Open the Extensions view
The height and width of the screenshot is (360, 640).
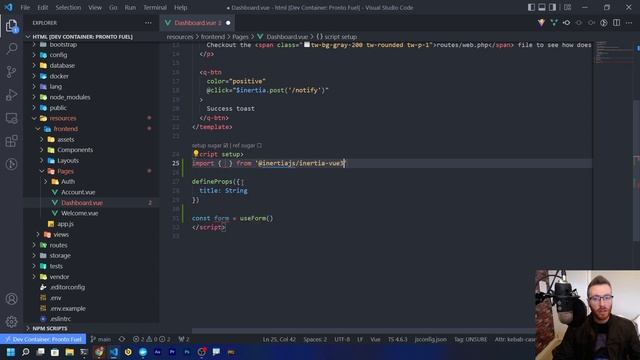[x=11, y=141]
